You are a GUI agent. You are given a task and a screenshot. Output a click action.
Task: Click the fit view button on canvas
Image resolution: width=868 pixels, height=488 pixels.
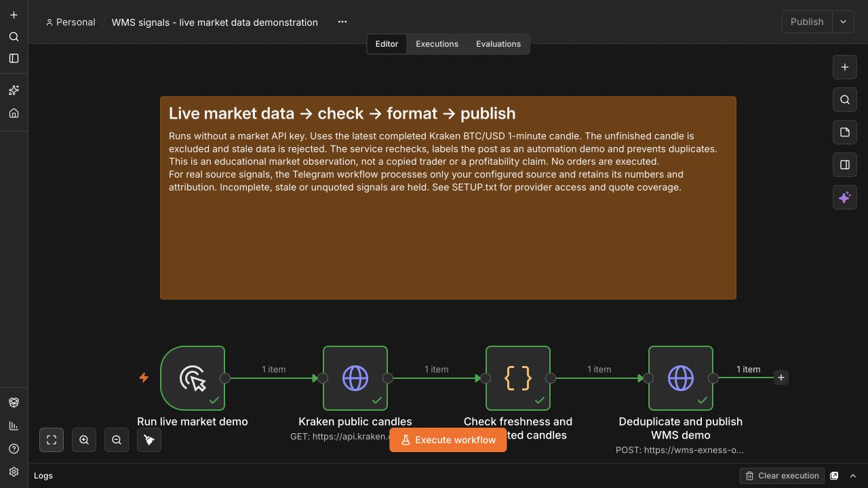click(x=52, y=440)
